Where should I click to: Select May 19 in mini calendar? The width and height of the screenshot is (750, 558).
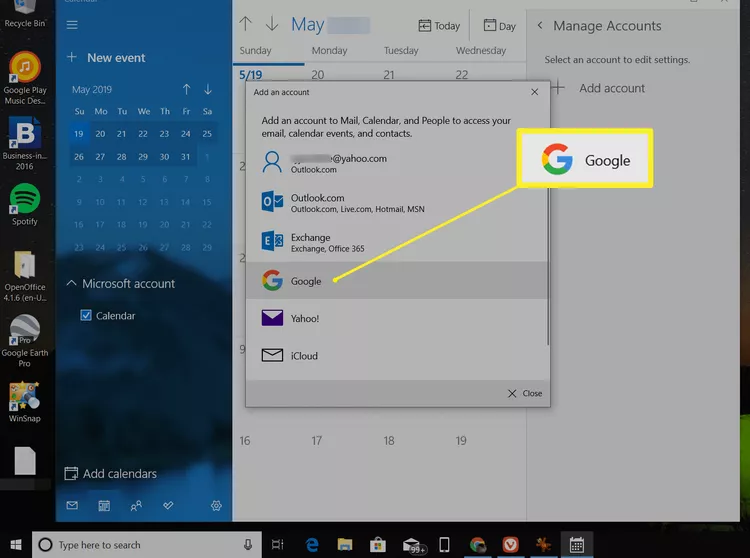79,134
